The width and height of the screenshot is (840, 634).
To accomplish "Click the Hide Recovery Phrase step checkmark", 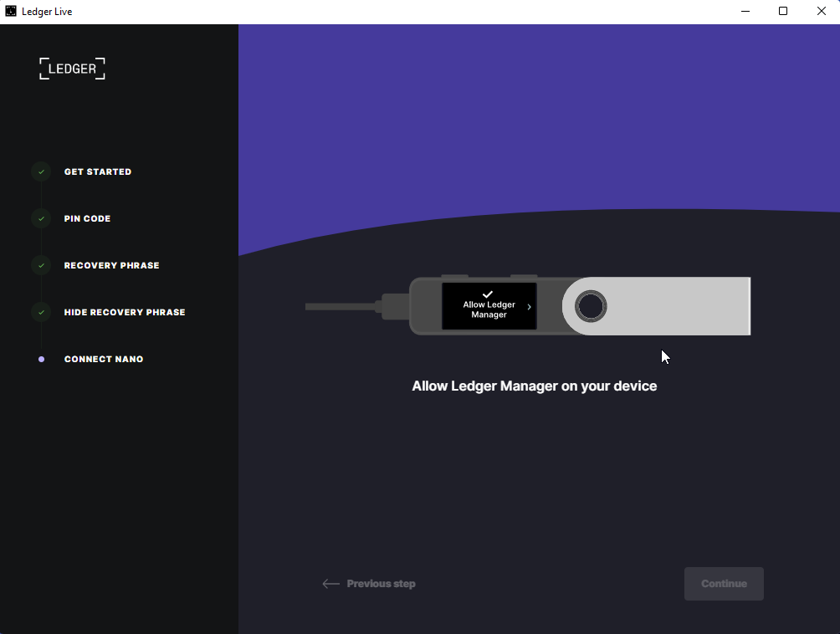I will coord(41,312).
